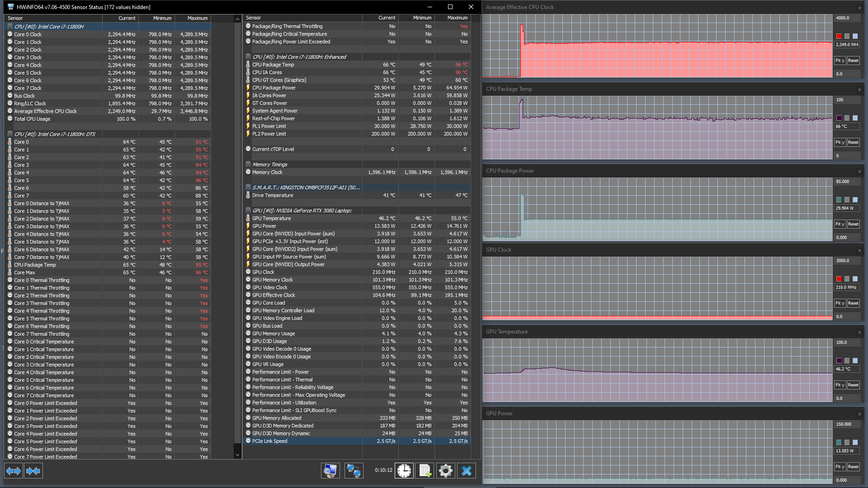Open the sensor summary monitor-magnifier icon
This screenshot has height=488, width=868.
(x=330, y=471)
